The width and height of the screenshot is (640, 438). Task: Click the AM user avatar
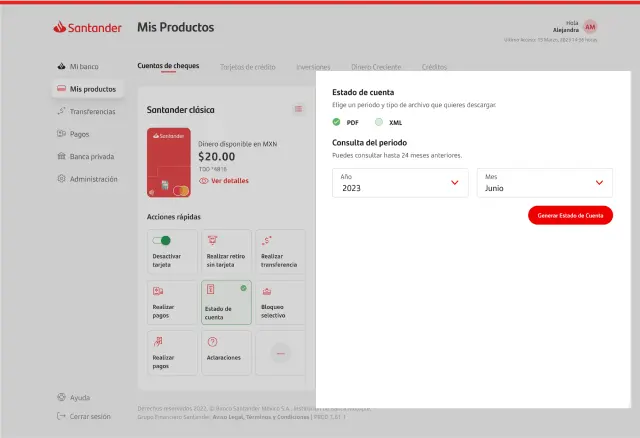[590, 27]
